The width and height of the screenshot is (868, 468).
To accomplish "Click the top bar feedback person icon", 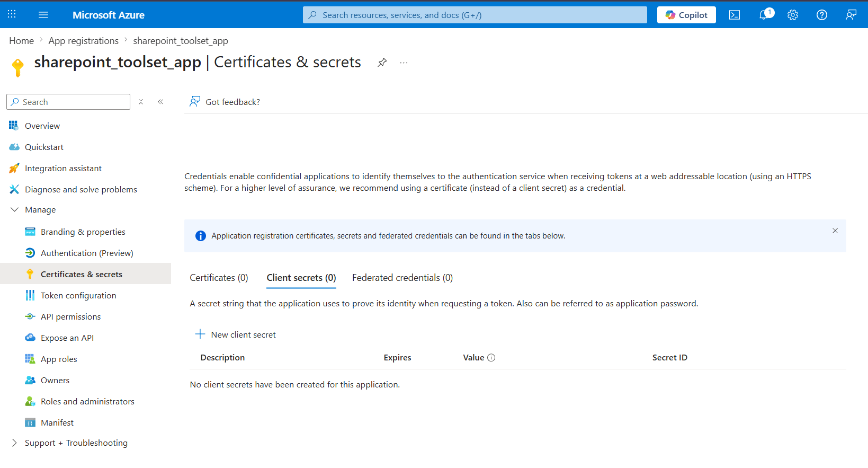I will pos(851,15).
